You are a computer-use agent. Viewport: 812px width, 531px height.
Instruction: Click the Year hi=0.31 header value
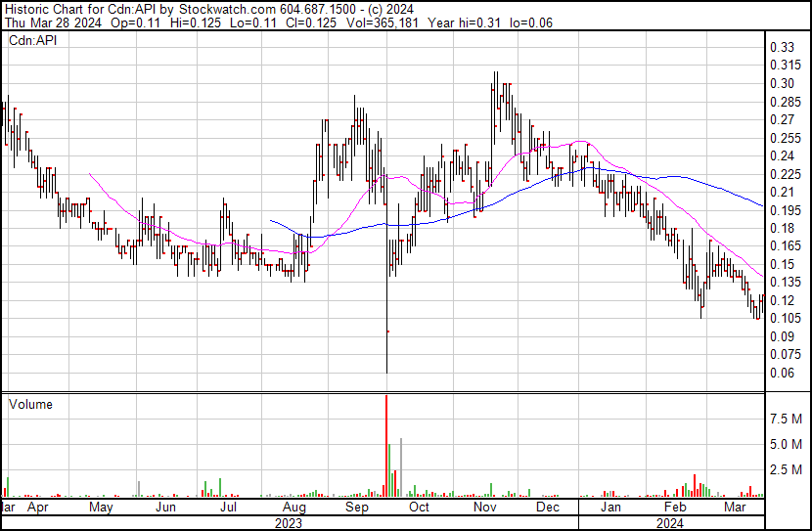[x=474, y=22]
